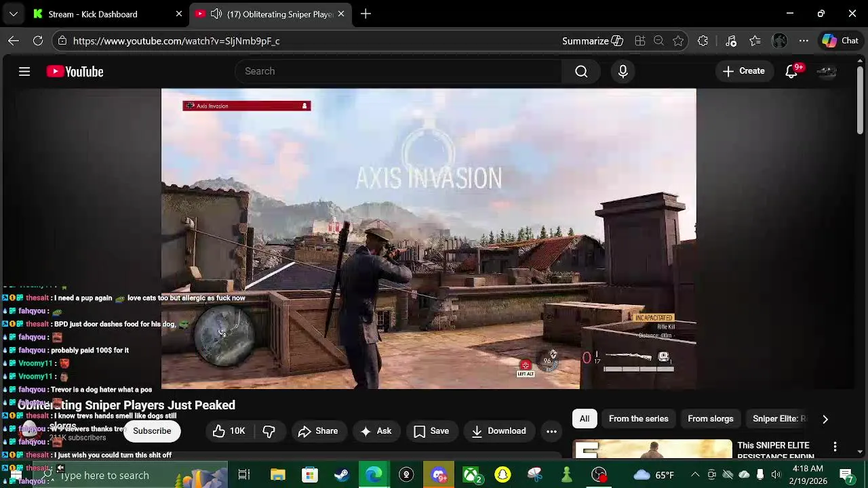Zoom out using the address bar magnifier
Image resolution: width=868 pixels, height=488 pixels.
click(x=658, y=41)
